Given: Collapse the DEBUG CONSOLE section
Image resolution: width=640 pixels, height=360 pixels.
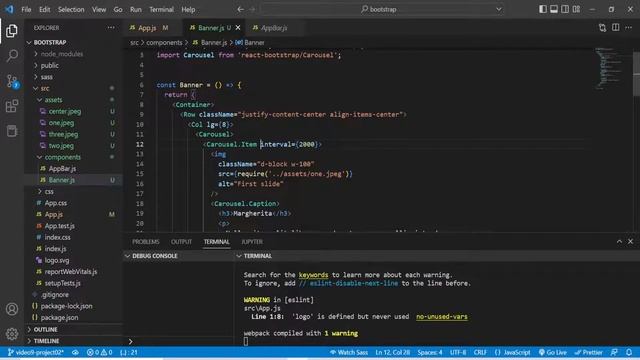Looking at the screenshot, I should pyautogui.click(x=178, y=256).
